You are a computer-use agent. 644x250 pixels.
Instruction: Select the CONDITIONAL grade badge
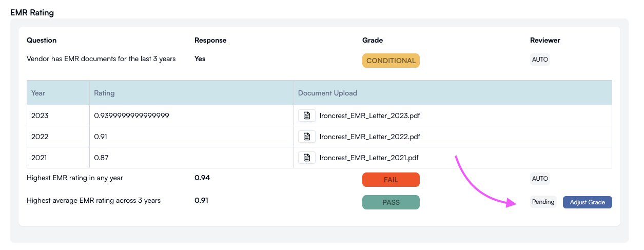coord(391,61)
